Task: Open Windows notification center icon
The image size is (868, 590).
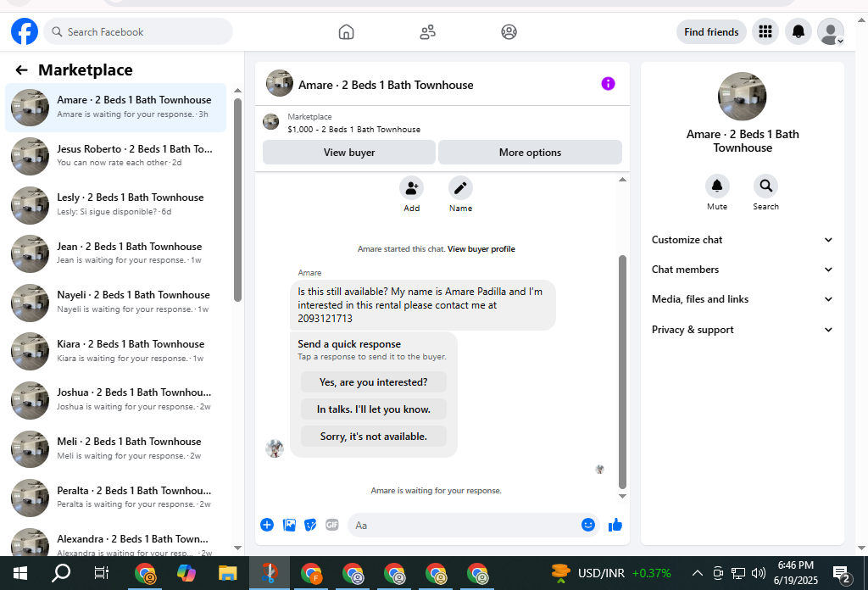Action: (842, 575)
